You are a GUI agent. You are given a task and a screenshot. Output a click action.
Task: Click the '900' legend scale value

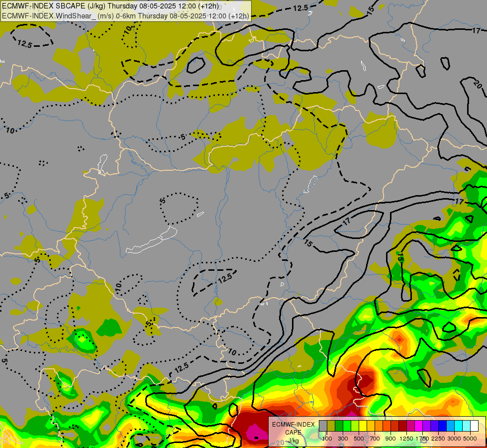[390, 439]
